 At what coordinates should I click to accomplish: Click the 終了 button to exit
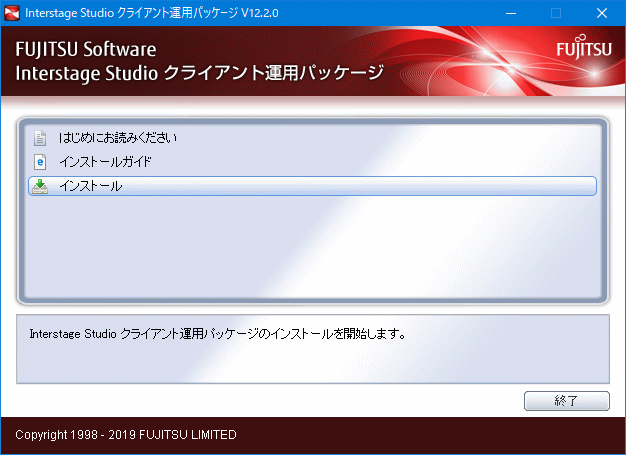[x=567, y=401]
